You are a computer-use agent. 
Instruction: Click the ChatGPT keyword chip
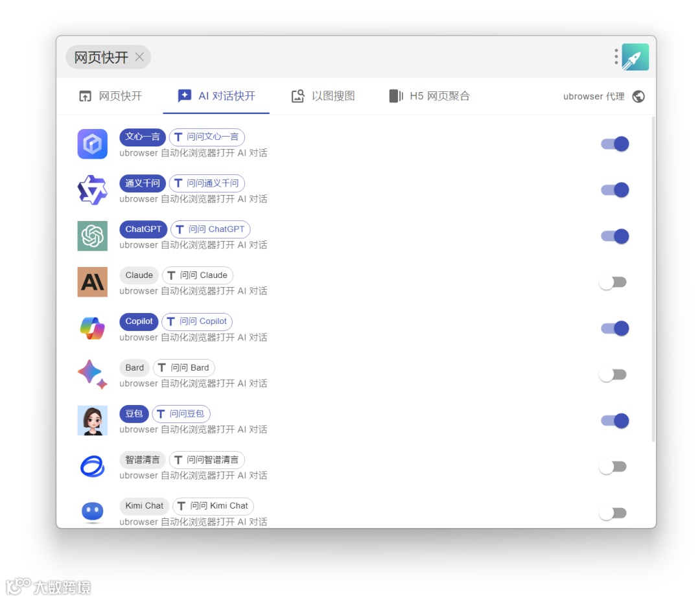pos(143,229)
